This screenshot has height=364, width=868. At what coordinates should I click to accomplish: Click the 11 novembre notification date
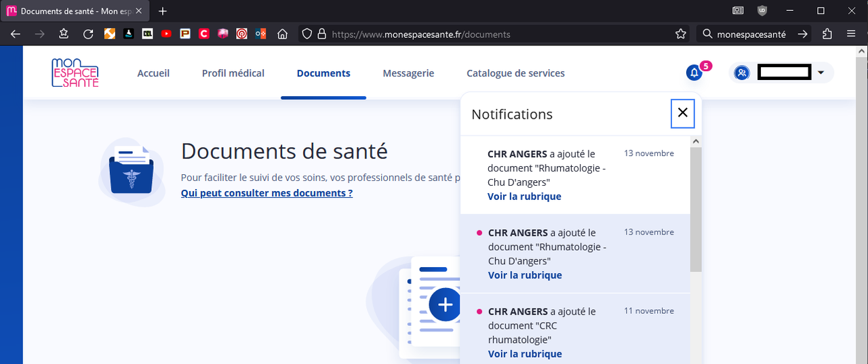[x=649, y=311]
